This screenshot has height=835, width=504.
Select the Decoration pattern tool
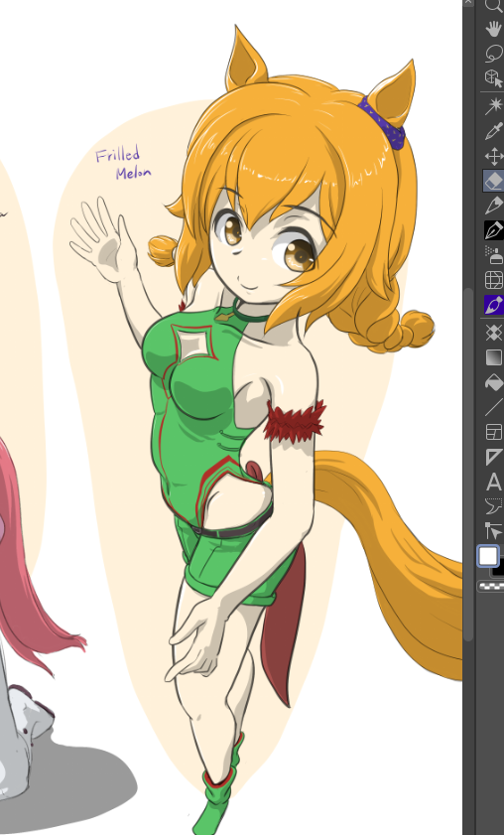(494, 280)
